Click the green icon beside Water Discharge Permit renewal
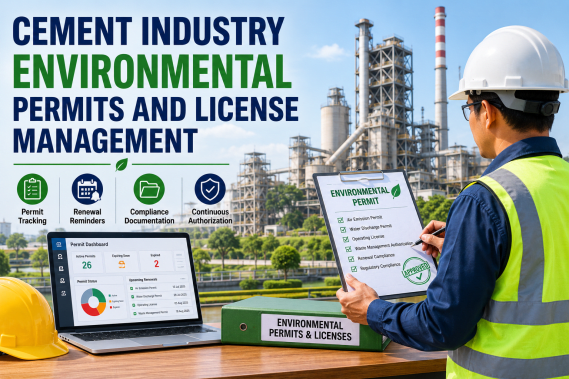Screen dimensions: 569x379 click(x=132, y=297)
